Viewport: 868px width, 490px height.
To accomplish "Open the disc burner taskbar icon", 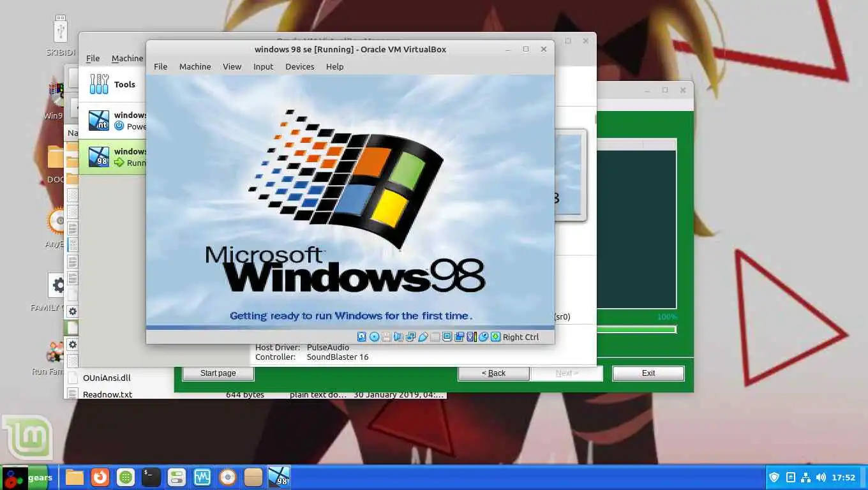I will point(228,477).
